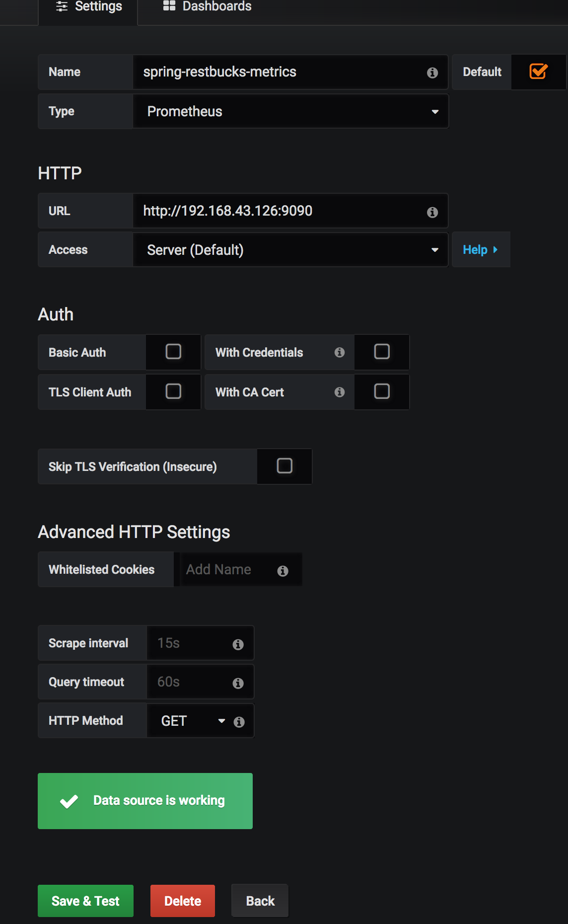Screen dimensions: 568x924
Task: Switch to the Dashboards tab
Action: pos(208,6)
